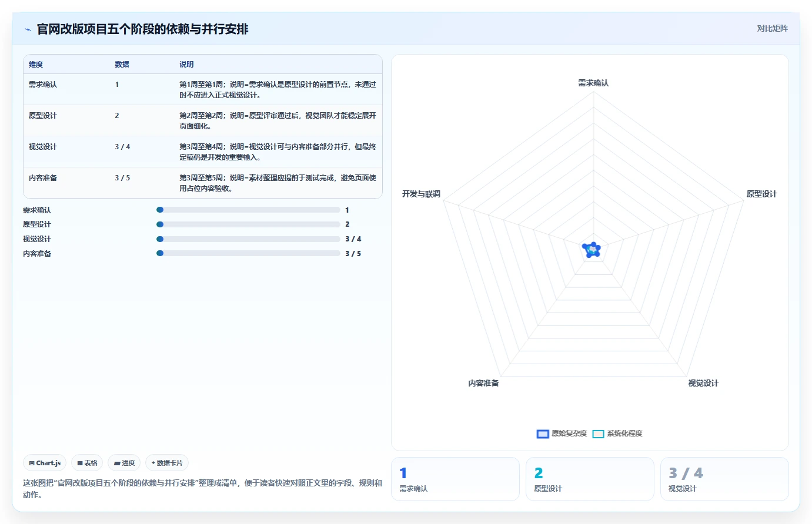812x524 pixels.
Task: Click the 3 / 5 value in table
Action: tap(122, 178)
